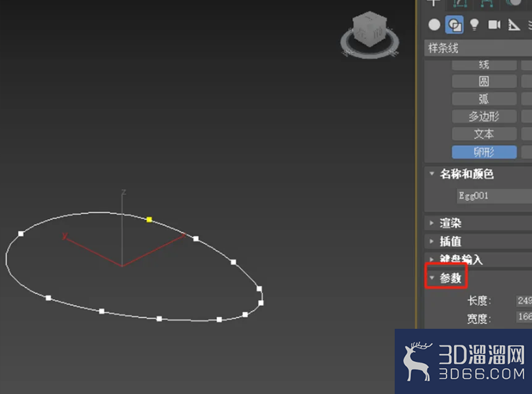Viewport: 532px width, 394px height.
Task: Click the 文本 (Text) shape button
Action: 484,135
